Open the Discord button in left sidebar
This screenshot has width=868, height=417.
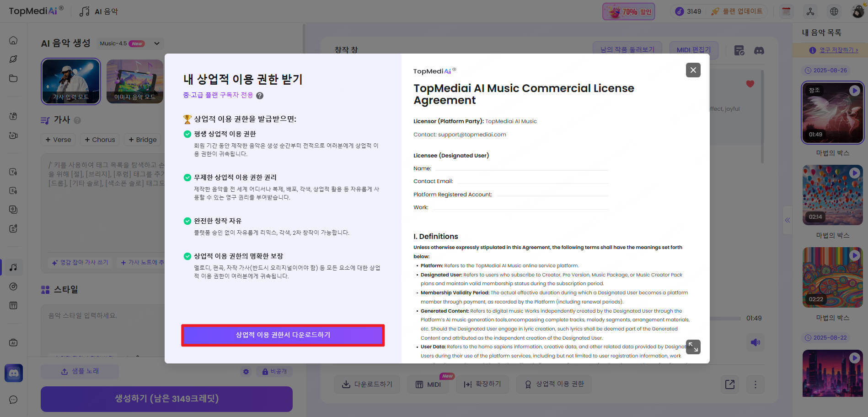pos(14,373)
